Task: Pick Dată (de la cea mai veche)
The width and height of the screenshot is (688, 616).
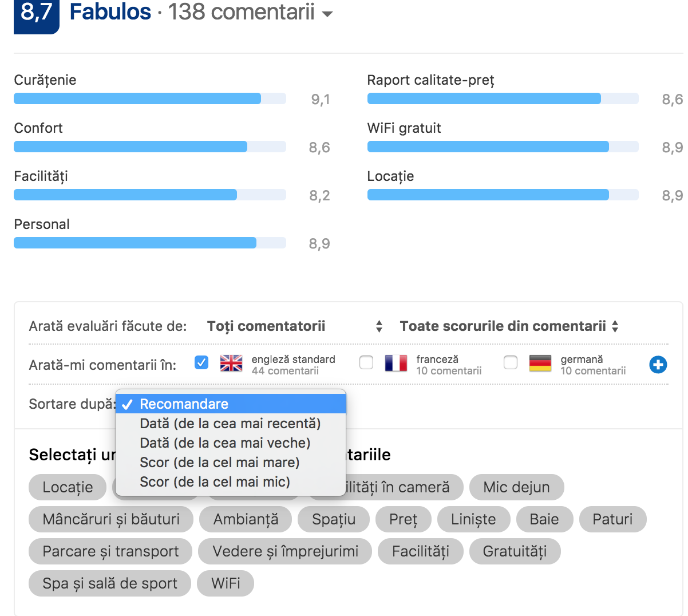Action: tap(225, 443)
